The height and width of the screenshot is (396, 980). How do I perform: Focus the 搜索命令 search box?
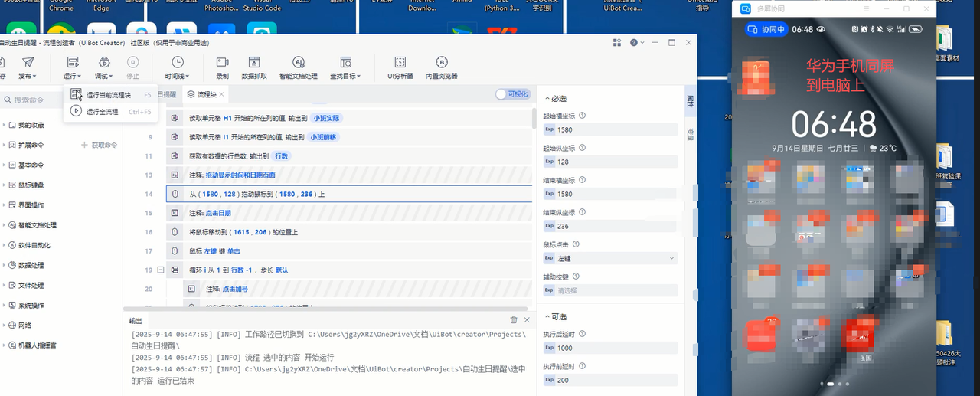[34, 100]
